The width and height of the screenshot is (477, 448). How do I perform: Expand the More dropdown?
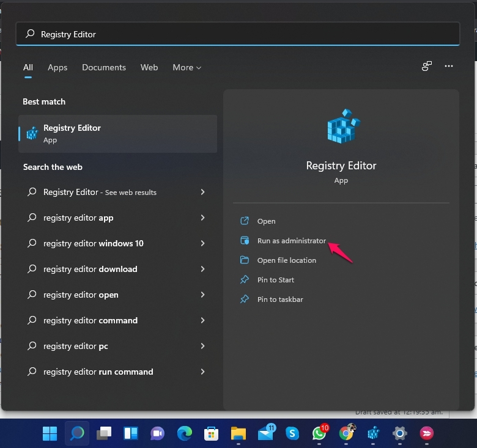187,67
